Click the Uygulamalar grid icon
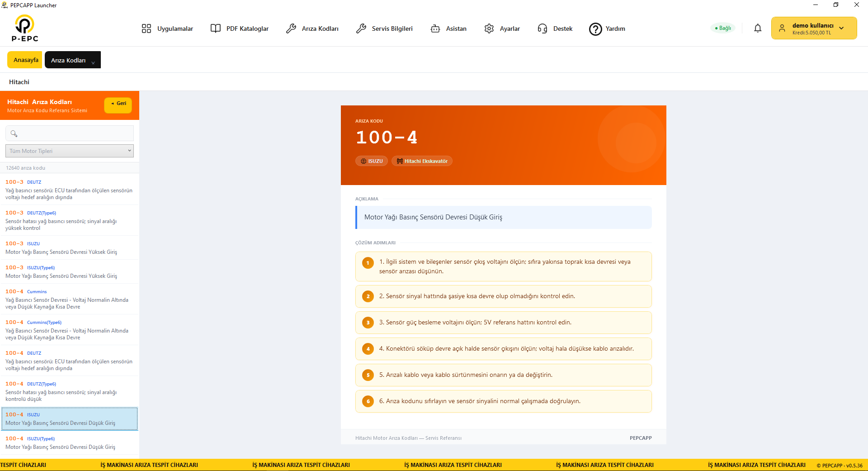 point(146,29)
